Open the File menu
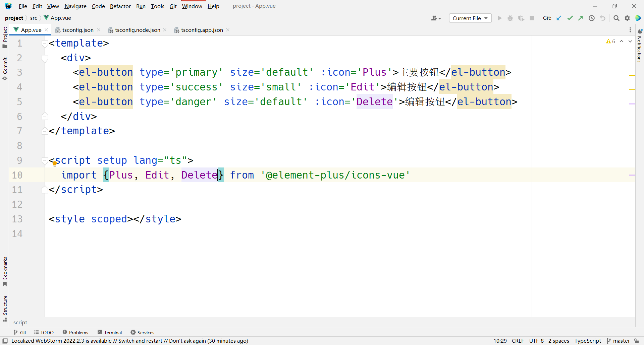The height and width of the screenshot is (345, 644). click(x=23, y=6)
